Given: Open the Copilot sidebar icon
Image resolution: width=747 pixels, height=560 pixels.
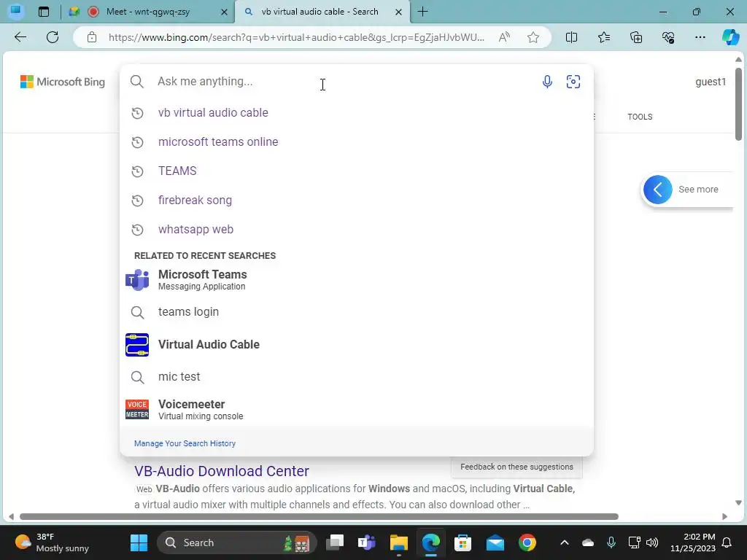Looking at the screenshot, I should 730,37.
